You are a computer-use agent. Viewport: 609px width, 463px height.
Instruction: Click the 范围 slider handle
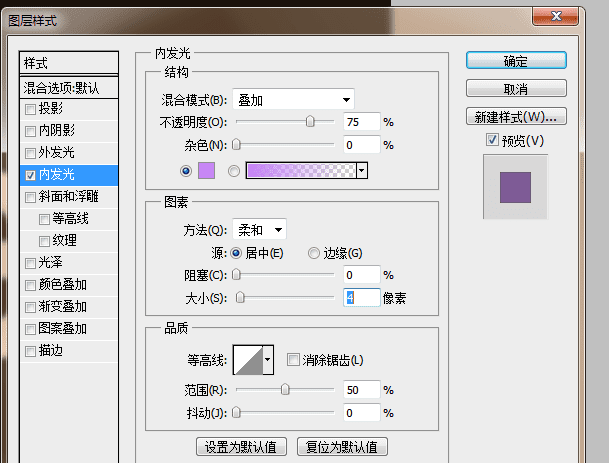point(285,389)
